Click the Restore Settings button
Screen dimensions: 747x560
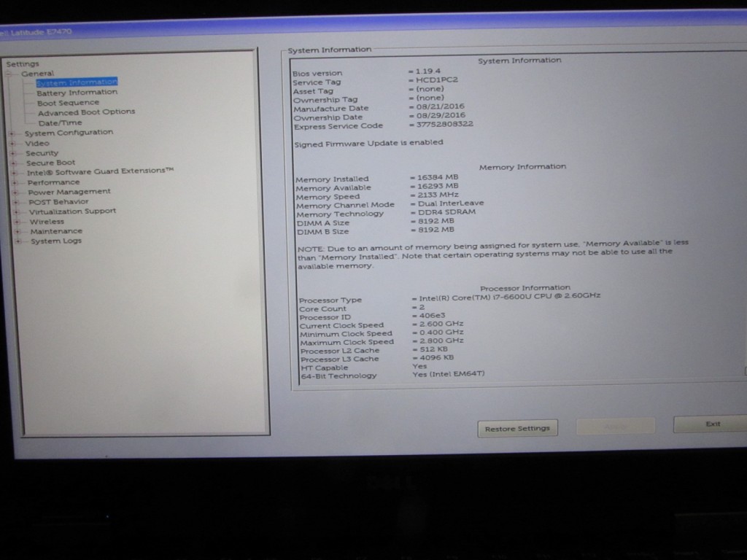click(x=517, y=429)
